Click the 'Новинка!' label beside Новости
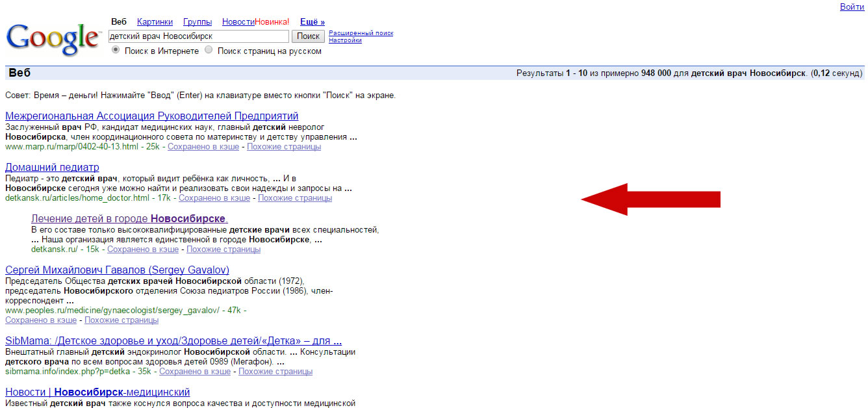The height and width of the screenshot is (408, 868). (272, 22)
